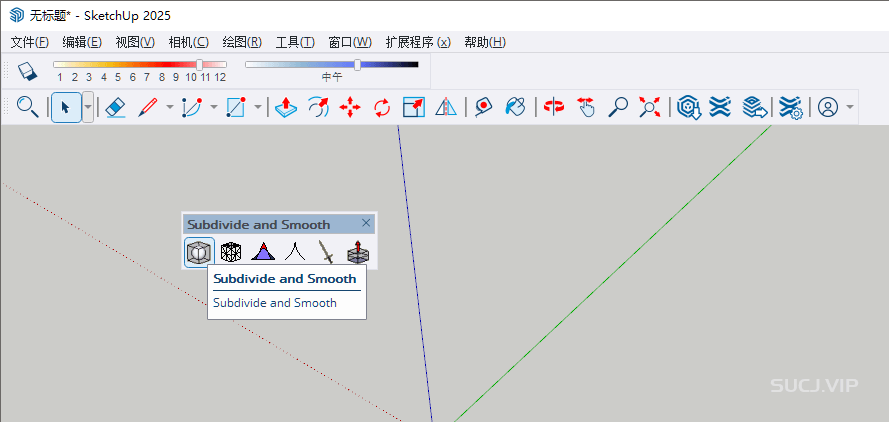Select the Offset tool
The width and height of the screenshot is (889, 422).
point(318,107)
